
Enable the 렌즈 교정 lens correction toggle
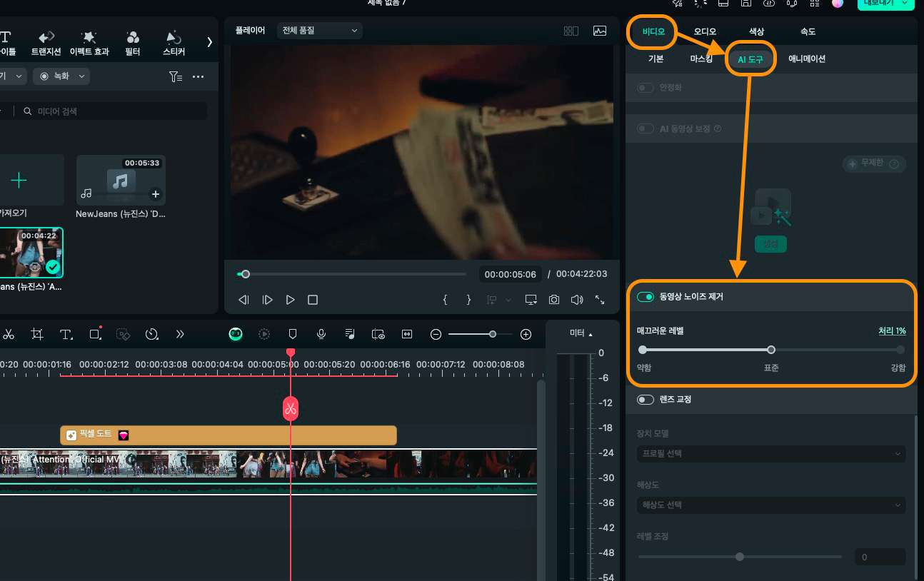pos(646,400)
